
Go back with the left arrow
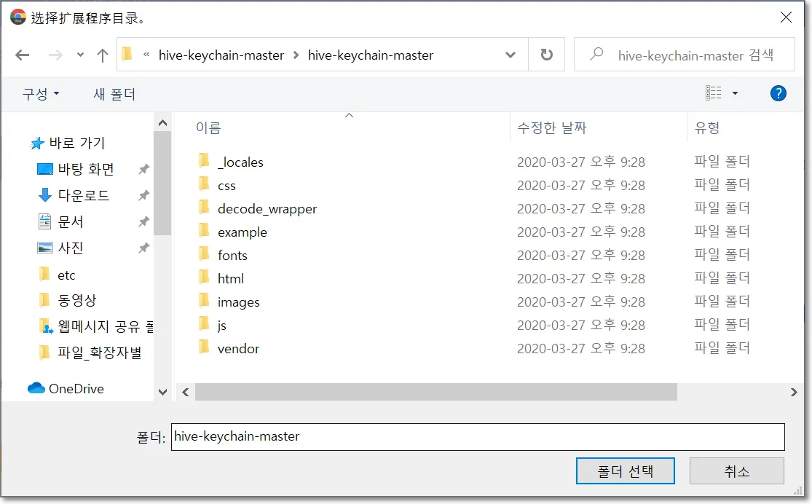(23, 55)
